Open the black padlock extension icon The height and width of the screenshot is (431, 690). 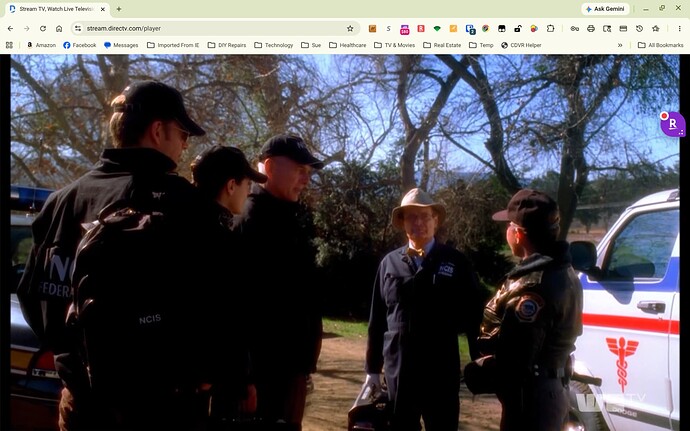pos(518,29)
